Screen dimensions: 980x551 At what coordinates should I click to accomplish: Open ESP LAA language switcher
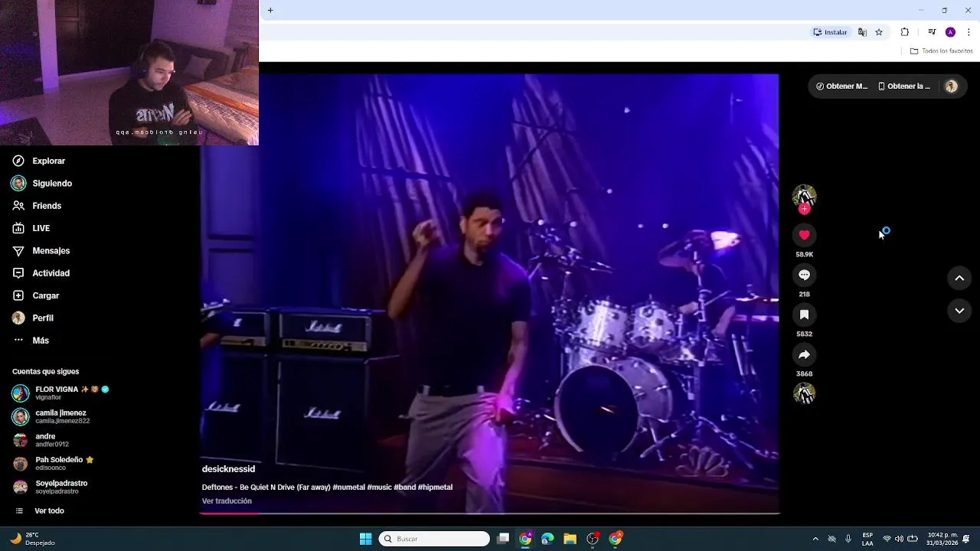pyautogui.click(x=867, y=539)
